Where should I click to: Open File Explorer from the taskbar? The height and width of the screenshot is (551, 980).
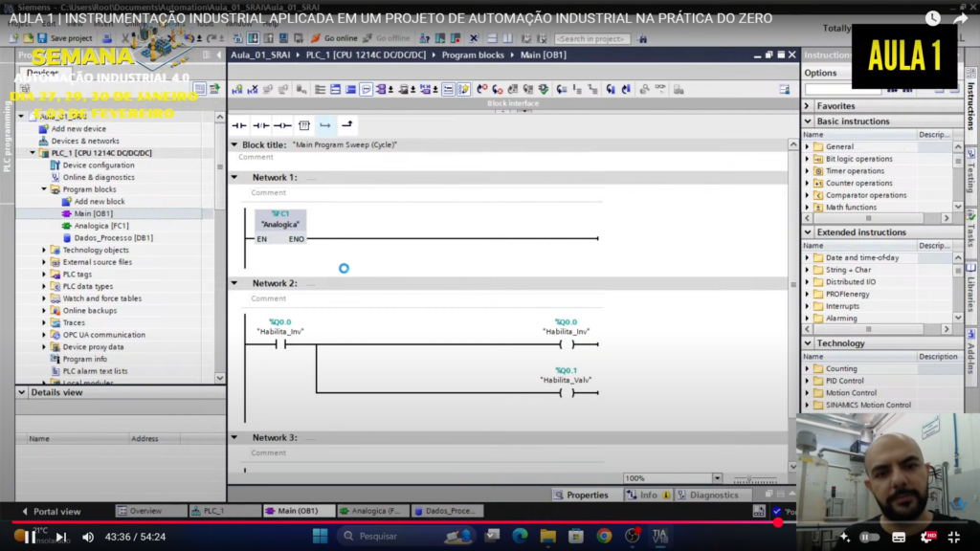pos(548,536)
